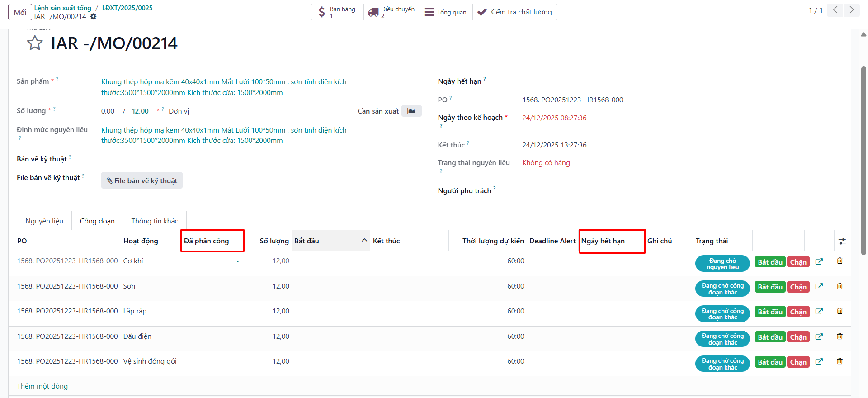Open external link for Đấu điện work order
This screenshot has width=868, height=398.
pos(819,336)
